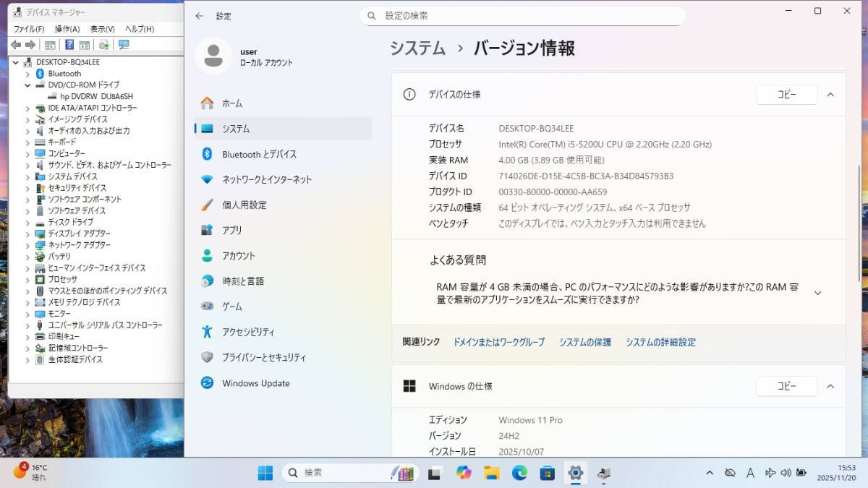Open Microsoft Edge from the taskbar
The image size is (868, 488).
519,473
